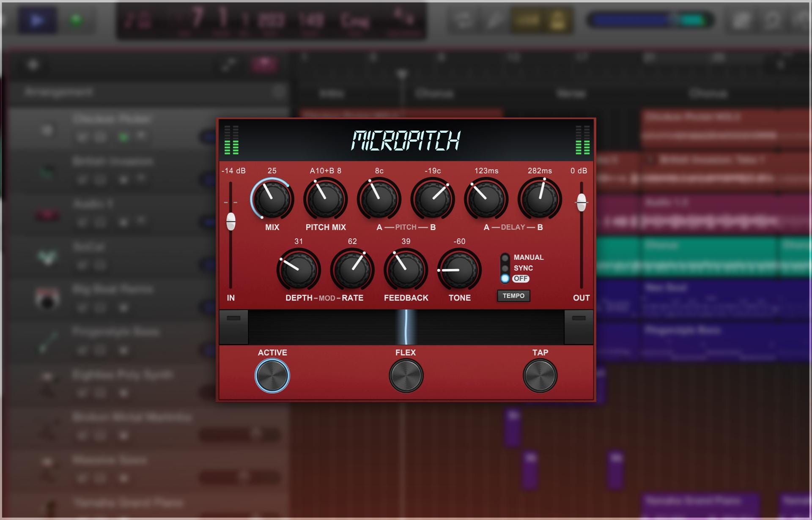Click the Tone value -60

point(459,241)
